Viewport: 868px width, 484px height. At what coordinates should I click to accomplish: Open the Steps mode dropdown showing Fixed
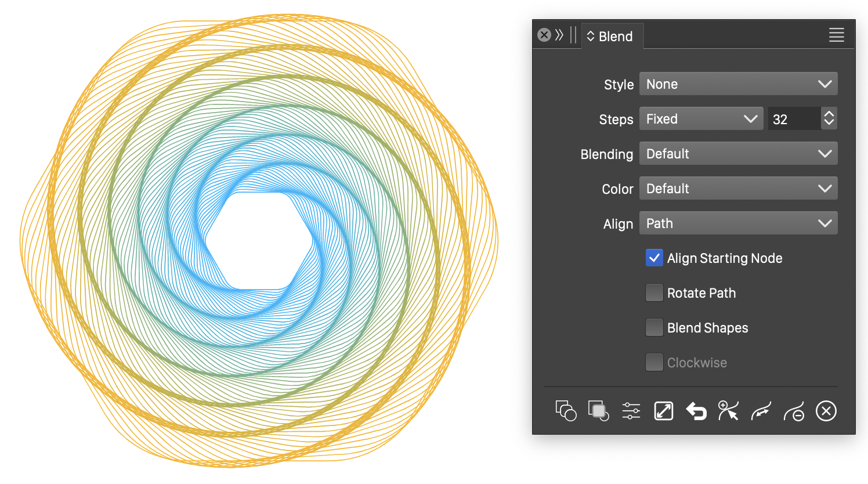[x=701, y=119]
